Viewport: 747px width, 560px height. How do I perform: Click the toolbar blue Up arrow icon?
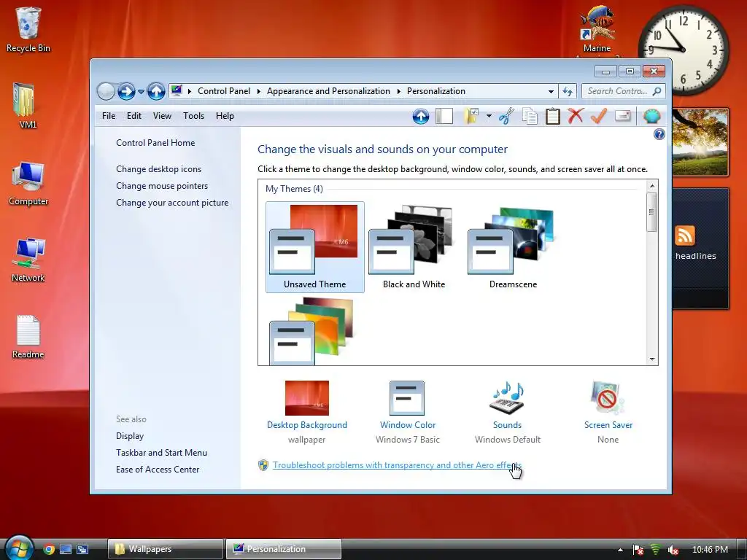421,116
